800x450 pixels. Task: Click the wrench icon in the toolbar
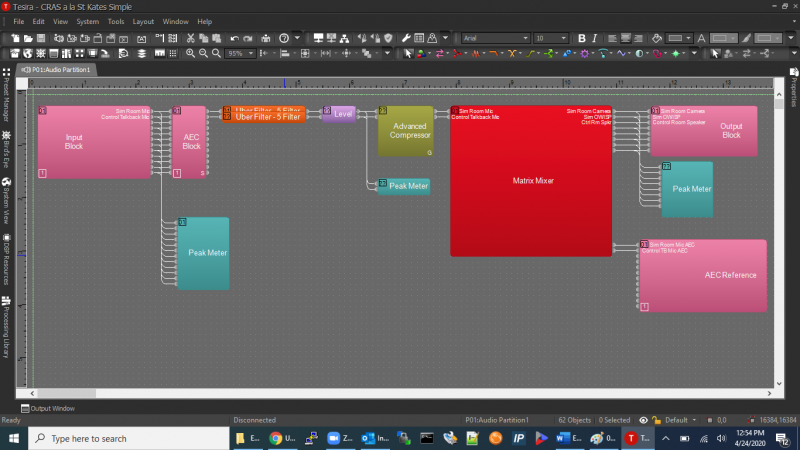[x=406, y=38]
